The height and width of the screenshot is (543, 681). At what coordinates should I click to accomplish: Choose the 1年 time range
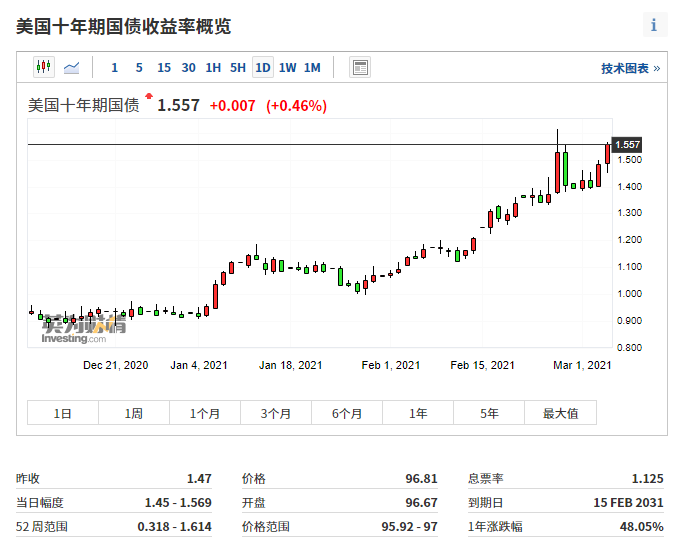coord(418,413)
